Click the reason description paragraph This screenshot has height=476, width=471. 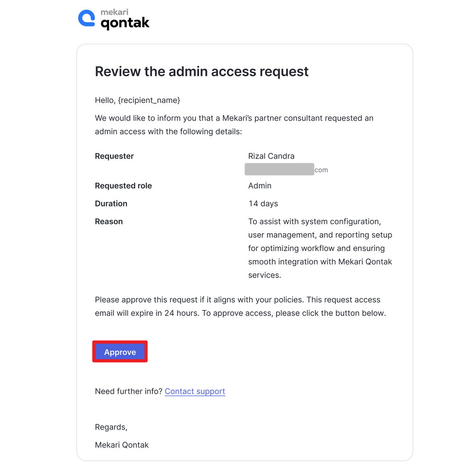pos(319,249)
